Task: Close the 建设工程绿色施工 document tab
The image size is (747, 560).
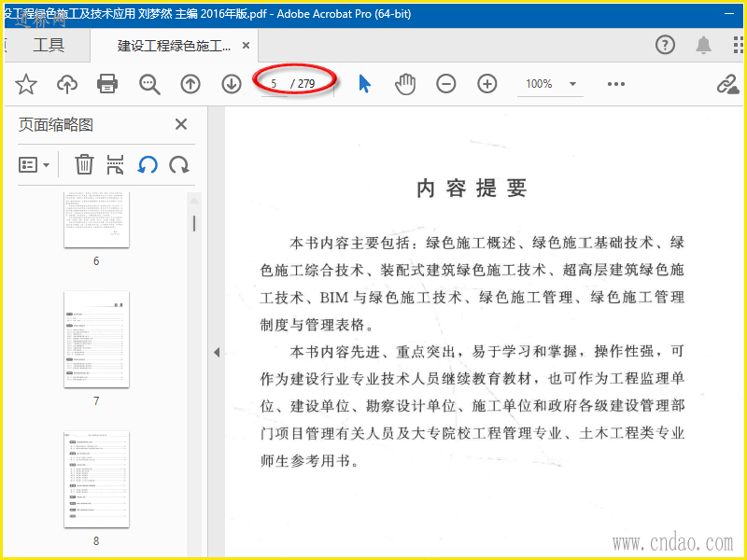Action: pos(246,46)
